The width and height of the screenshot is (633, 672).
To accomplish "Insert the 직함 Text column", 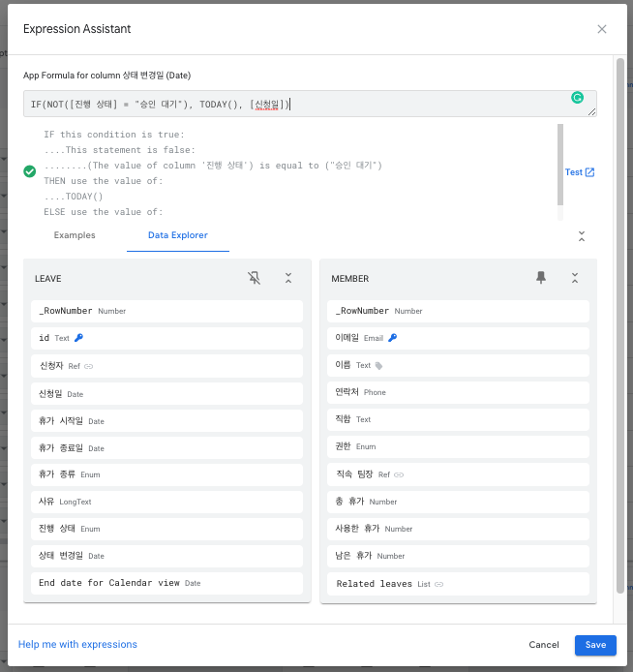I will point(458,419).
